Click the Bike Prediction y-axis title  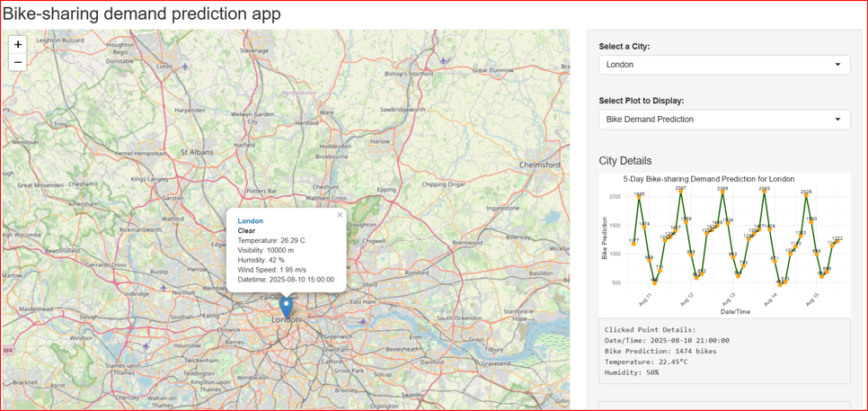605,239
